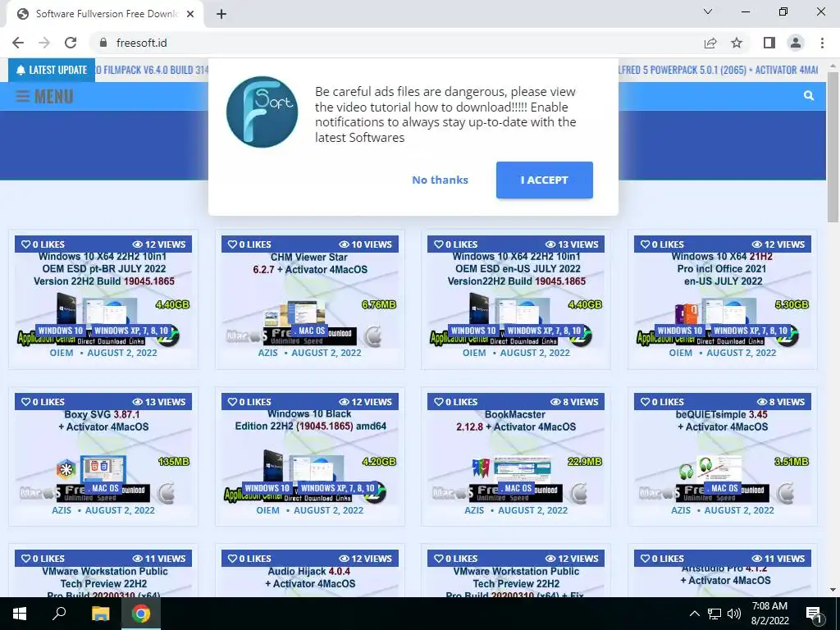Image resolution: width=840 pixels, height=630 pixels.
Task: Click WINDOWS 10 tag on pt-BR card
Action: coord(61,331)
